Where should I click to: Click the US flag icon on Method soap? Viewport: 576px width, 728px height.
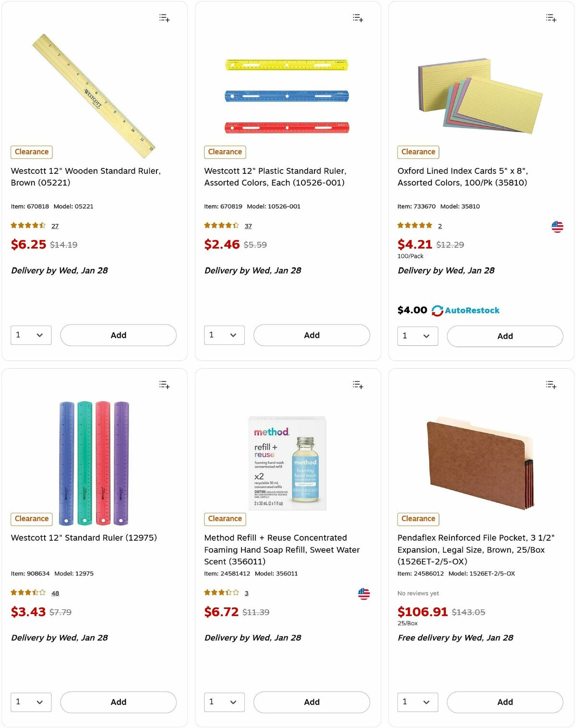pyautogui.click(x=364, y=594)
